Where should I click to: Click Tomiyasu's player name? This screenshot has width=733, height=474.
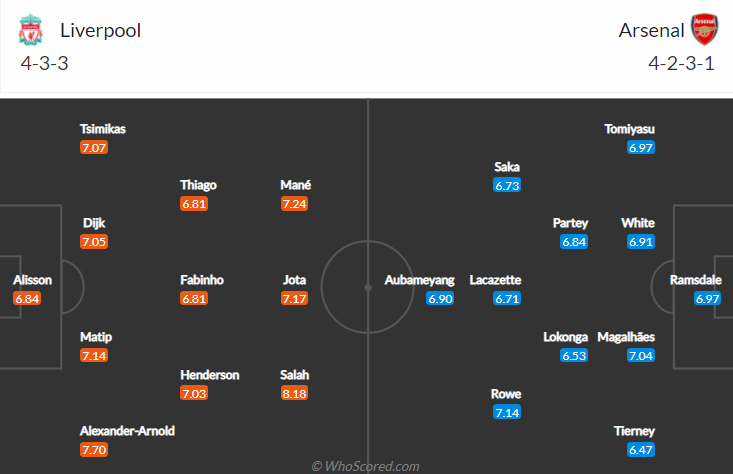click(x=631, y=129)
